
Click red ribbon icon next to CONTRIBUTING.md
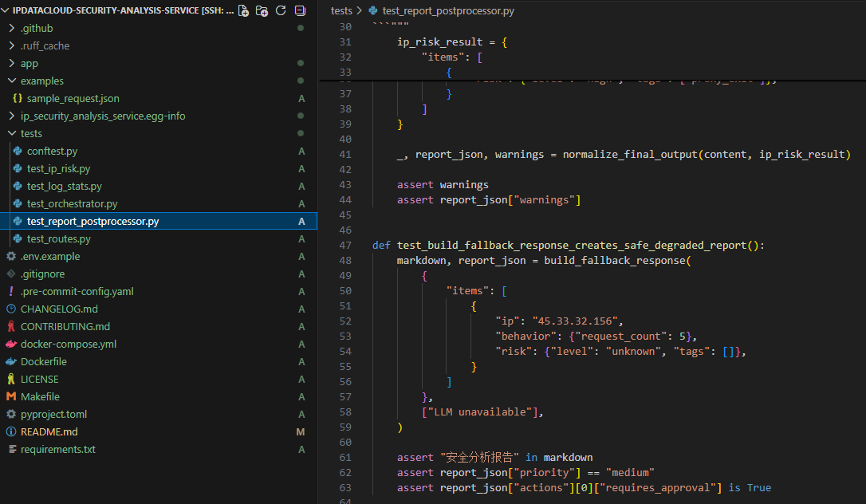[11, 327]
